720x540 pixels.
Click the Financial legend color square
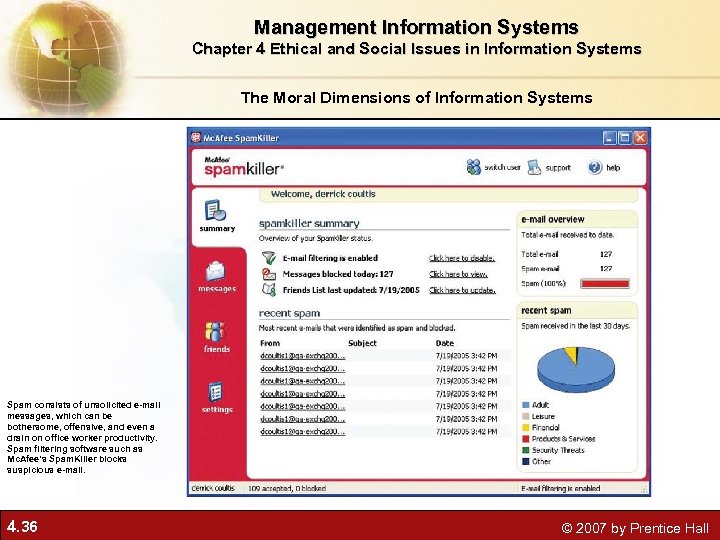526,428
